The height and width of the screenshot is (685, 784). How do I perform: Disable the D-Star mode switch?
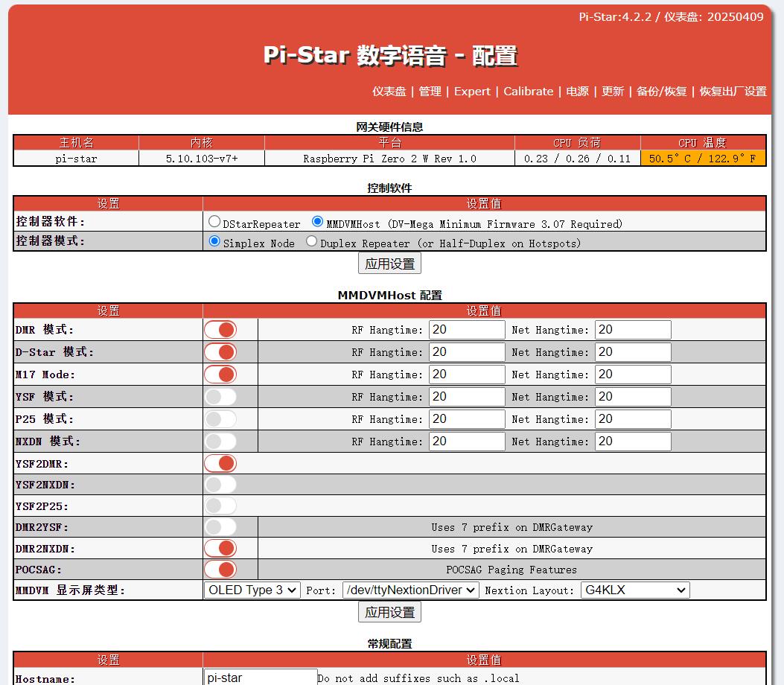click(220, 352)
